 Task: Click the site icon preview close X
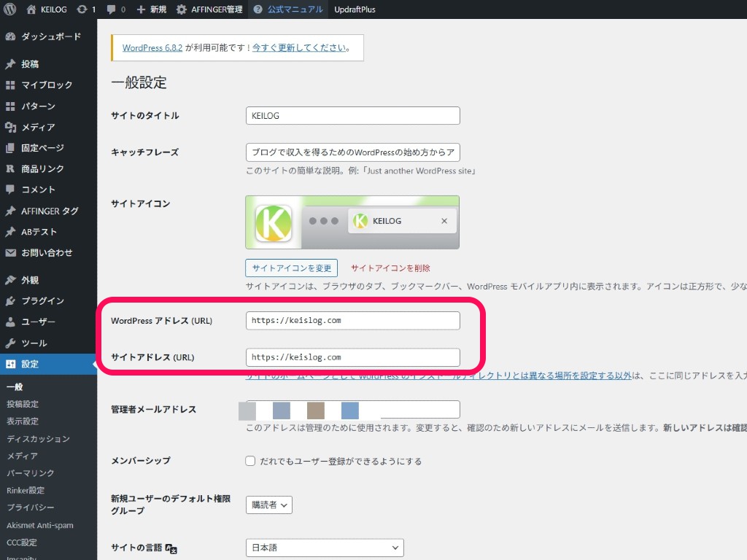[444, 221]
